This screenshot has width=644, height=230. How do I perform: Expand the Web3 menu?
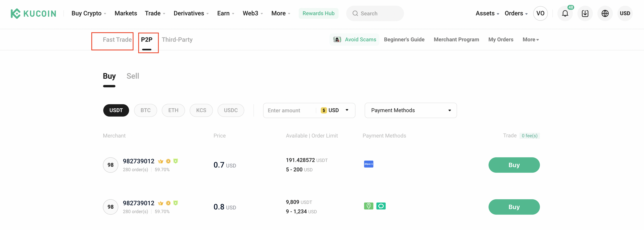253,13
